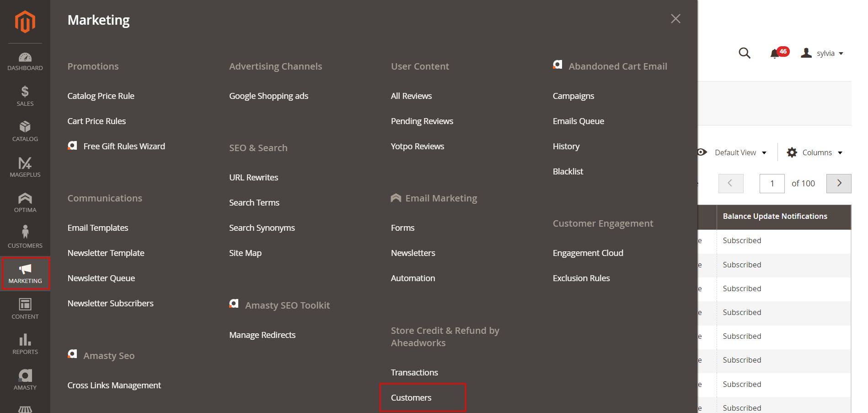The height and width of the screenshot is (413, 868).
Task: Open Emails Queue
Action: [x=579, y=121]
